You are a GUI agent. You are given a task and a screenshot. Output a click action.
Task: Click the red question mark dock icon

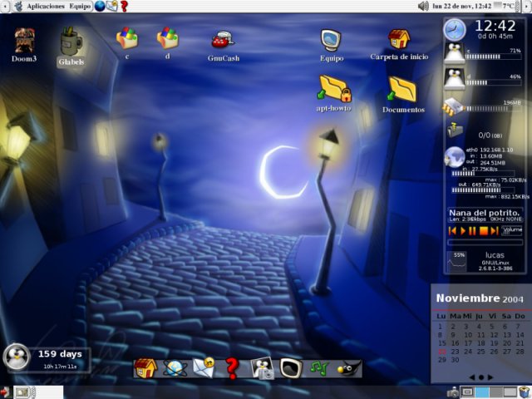[x=232, y=367]
